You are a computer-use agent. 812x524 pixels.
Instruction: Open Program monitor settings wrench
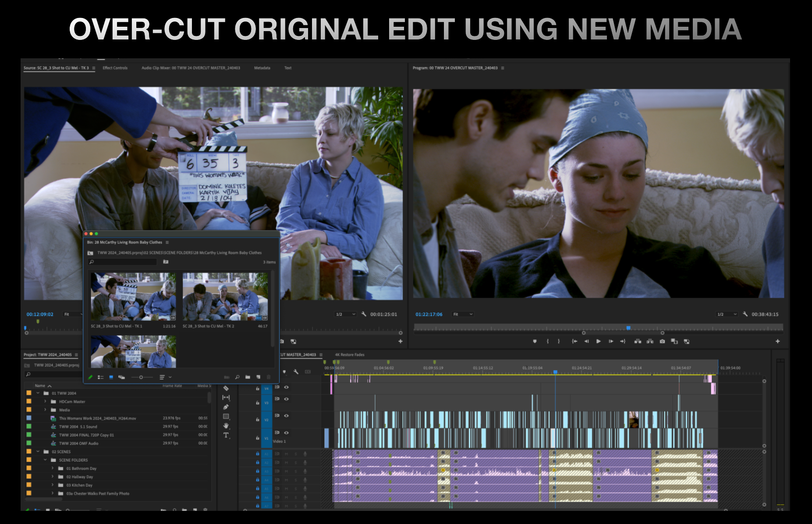coord(745,314)
